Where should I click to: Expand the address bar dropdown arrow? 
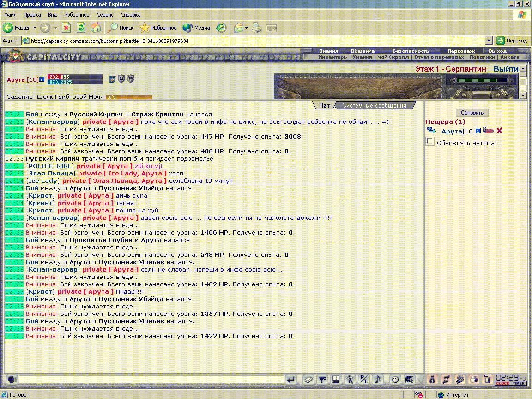489,41
